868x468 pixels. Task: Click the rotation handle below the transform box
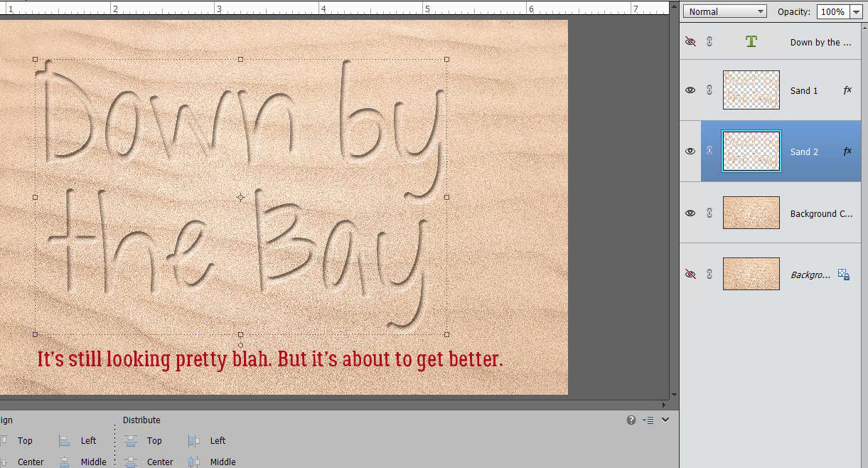point(241,345)
